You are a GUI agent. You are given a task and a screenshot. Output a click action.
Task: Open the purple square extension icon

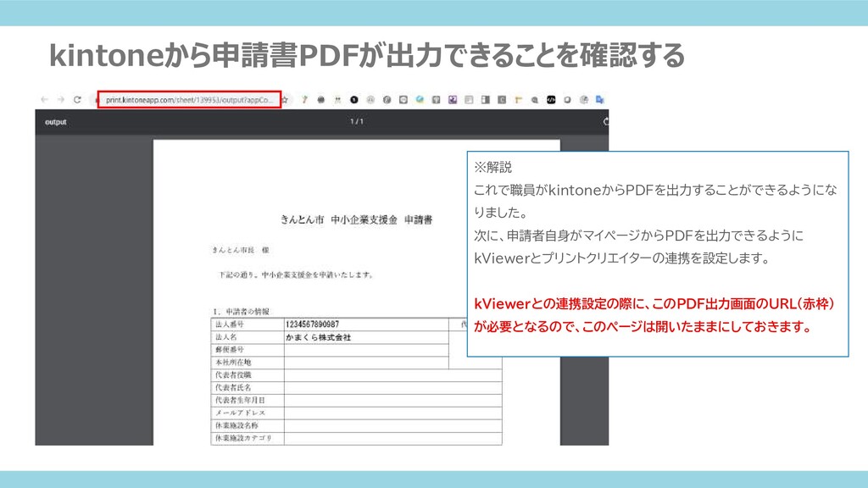453,100
